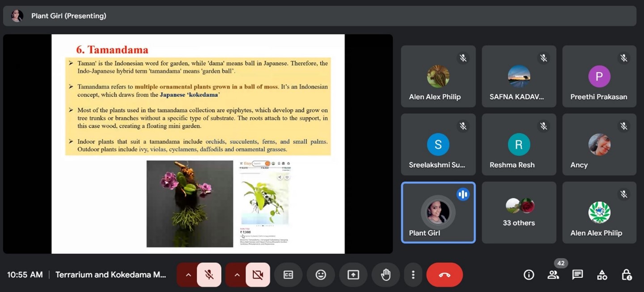Select Preethi Prakasan's participant tile

click(599, 77)
